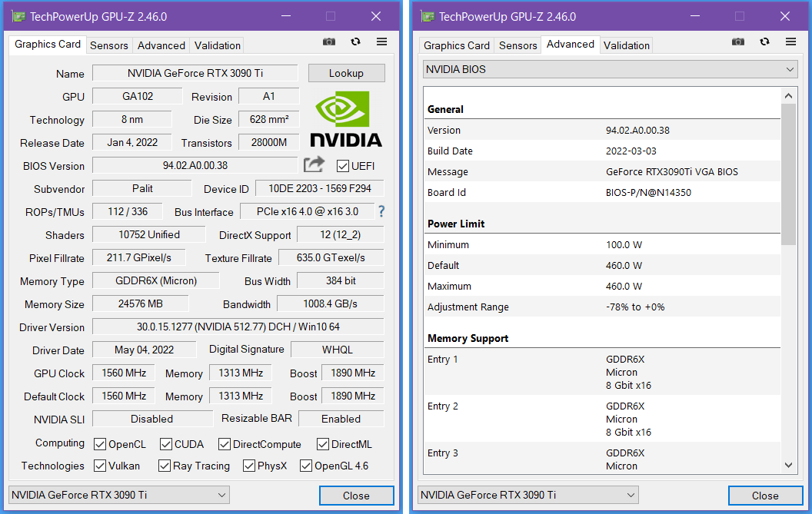The width and height of the screenshot is (812, 514).
Task: Toggle the DirectCompute checkbox
Action: coord(225,444)
